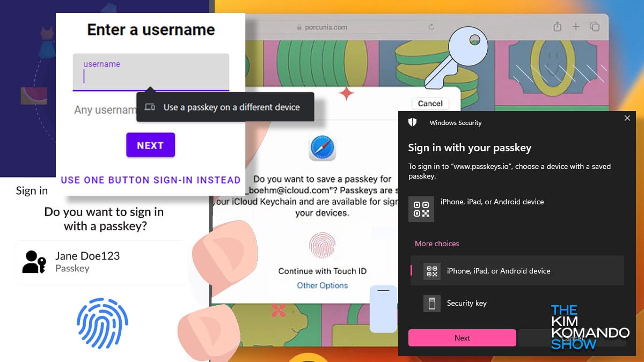644x362 pixels.
Task: Select highlighted iPhone, iPad, or Android device option
Action: click(x=517, y=271)
